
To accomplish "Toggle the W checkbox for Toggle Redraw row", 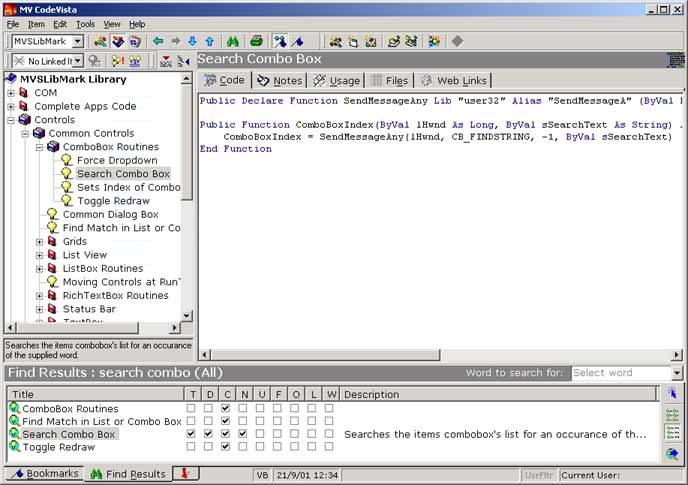I will coord(329,446).
